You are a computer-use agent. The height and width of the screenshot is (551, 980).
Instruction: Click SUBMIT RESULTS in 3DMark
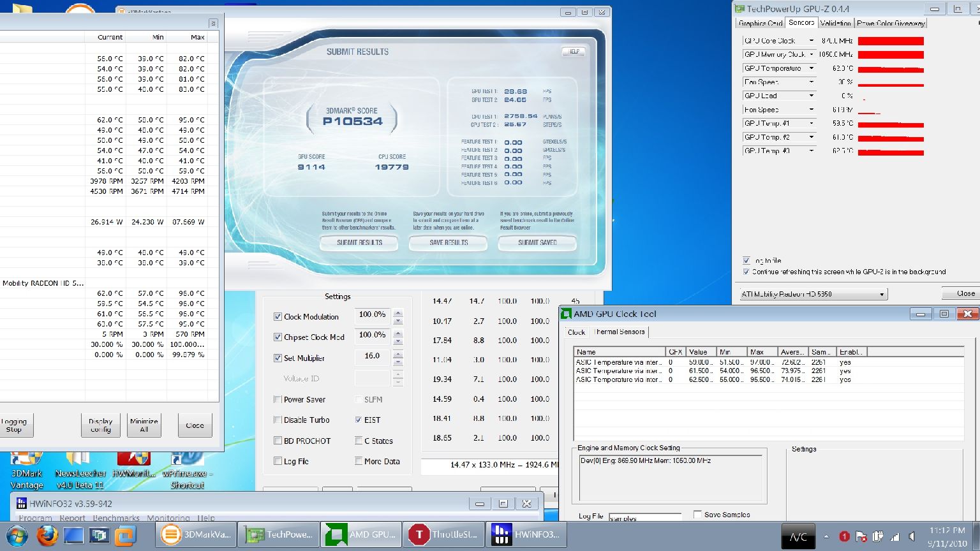(x=359, y=243)
